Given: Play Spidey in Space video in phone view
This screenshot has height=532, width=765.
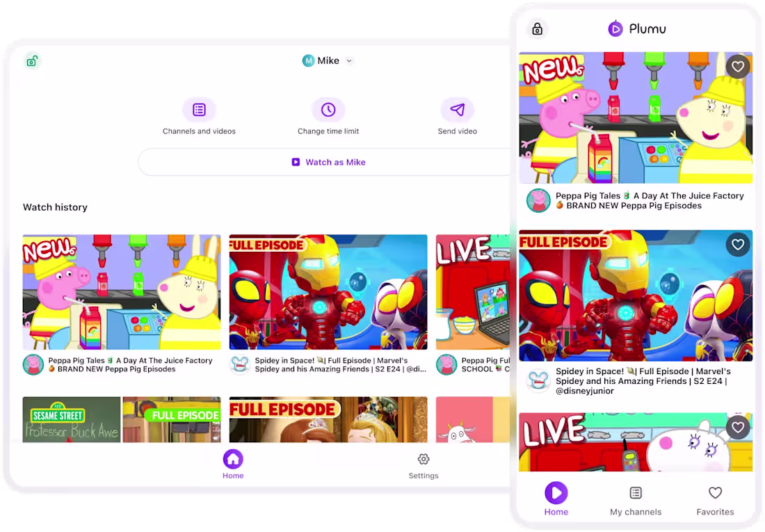Looking at the screenshot, I should click(x=636, y=296).
